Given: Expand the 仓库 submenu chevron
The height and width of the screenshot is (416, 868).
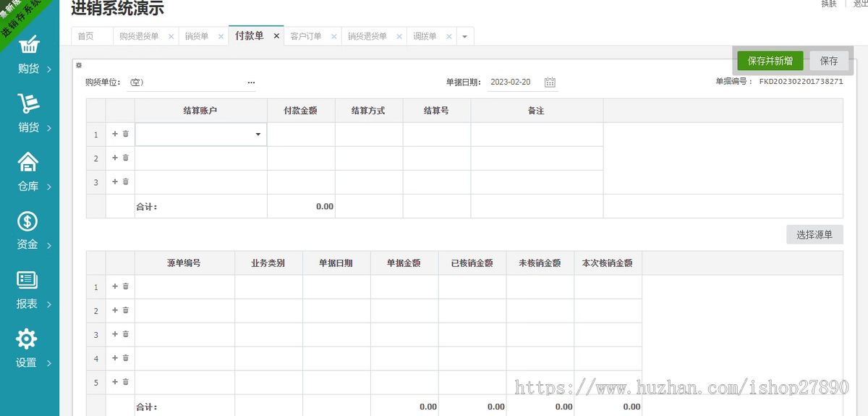Looking at the screenshot, I should [49, 187].
